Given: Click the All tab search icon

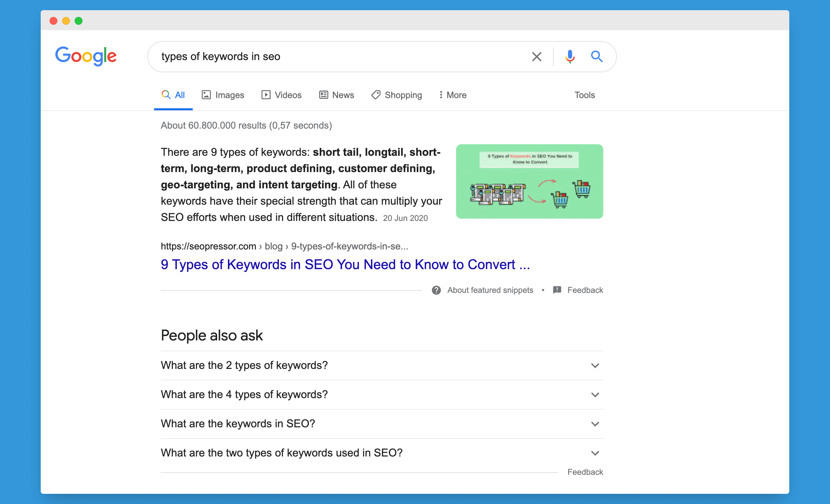Looking at the screenshot, I should 166,95.
